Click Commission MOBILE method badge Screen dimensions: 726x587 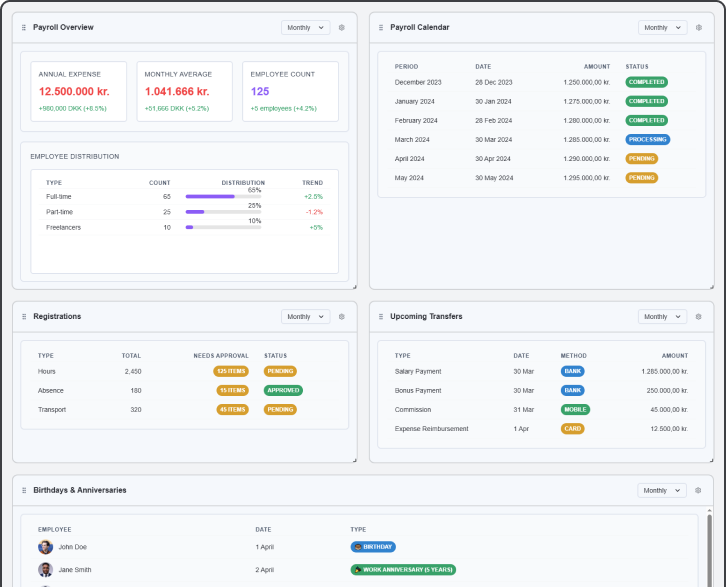tap(576, 410)
